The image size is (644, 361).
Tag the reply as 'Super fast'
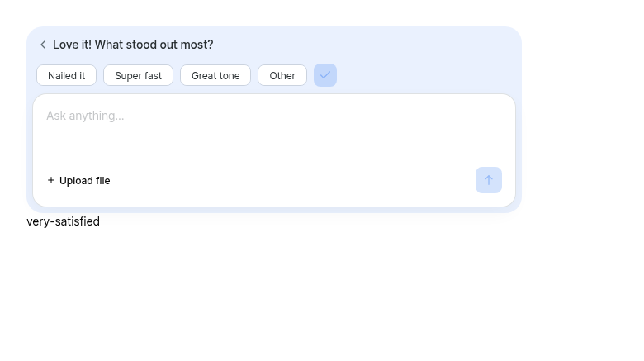tap(139, 76)
